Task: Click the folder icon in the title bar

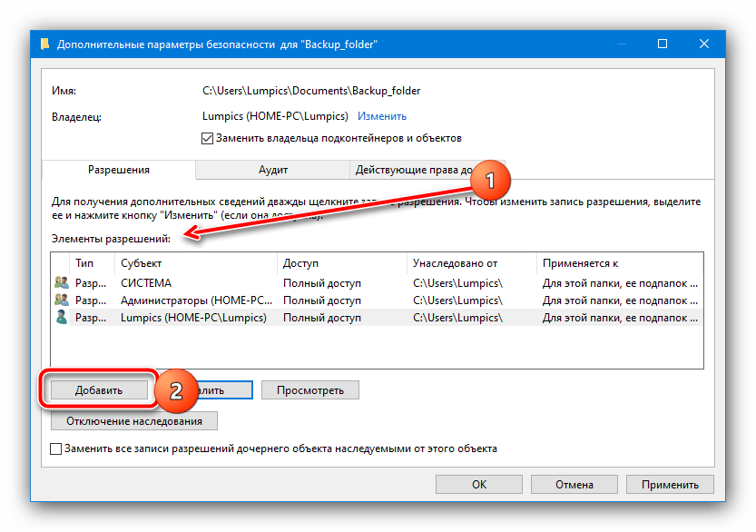Action: tap(45, 44)
